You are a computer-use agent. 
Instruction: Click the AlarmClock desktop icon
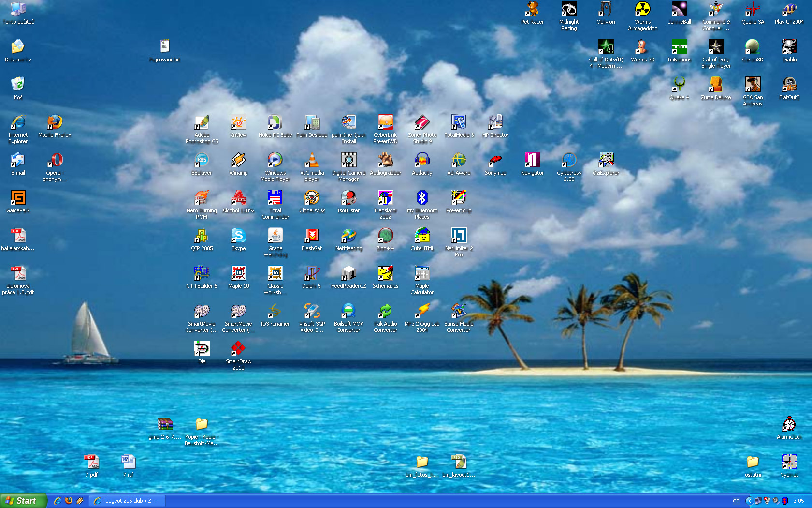(789, 425)
